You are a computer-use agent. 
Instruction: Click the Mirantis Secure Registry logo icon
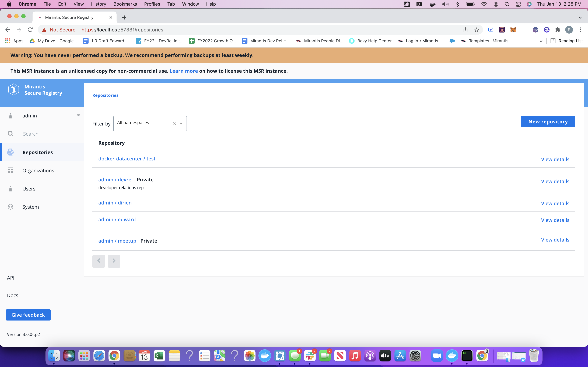coord(14,89)
